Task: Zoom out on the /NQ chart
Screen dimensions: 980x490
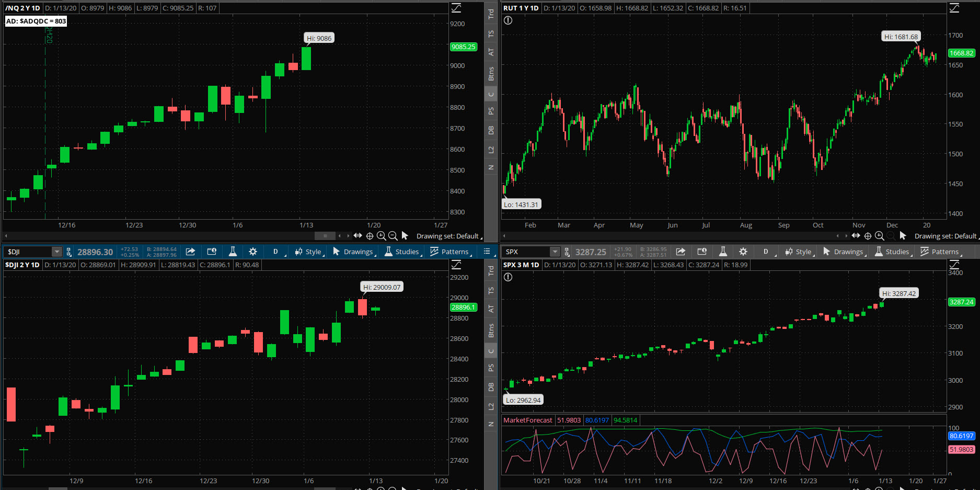Action: pyautogui.click(x=393, y=236)
